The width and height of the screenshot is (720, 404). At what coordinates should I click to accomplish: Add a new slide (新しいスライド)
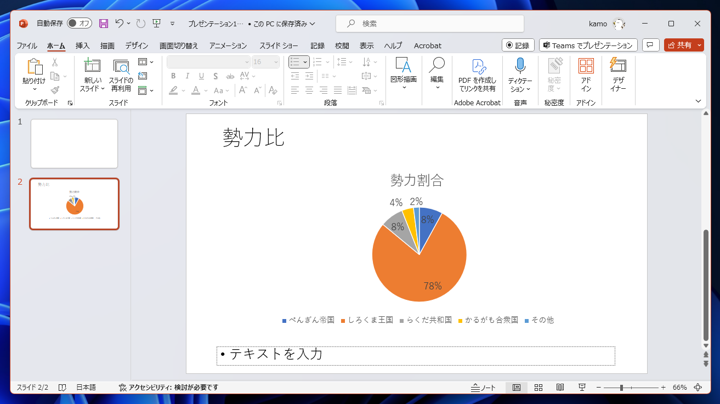click(92, 75)
